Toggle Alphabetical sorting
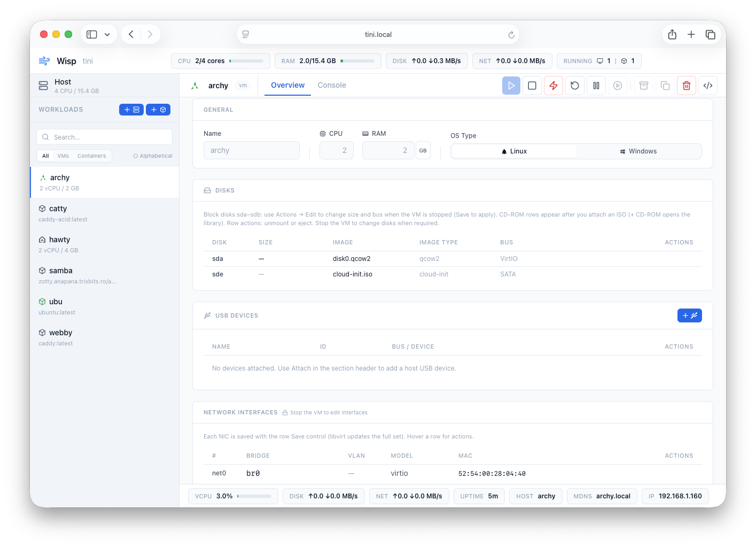Viewport: 756px width, 547px height. tap(153, 156)
